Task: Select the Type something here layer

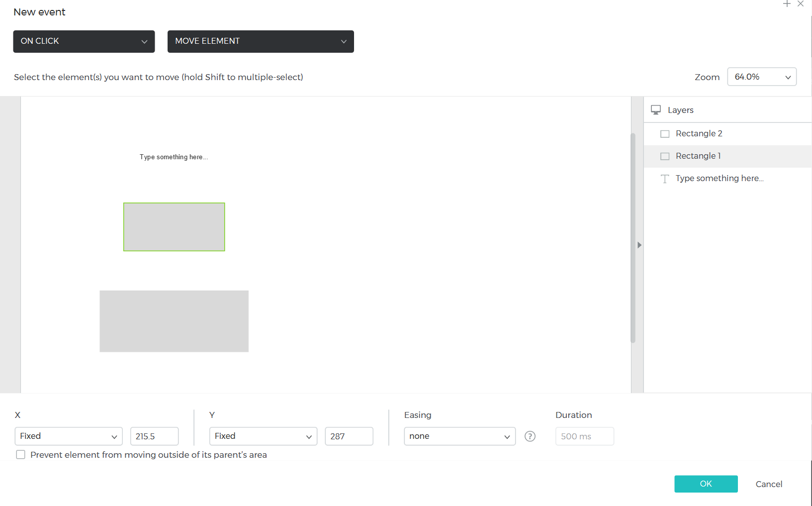Action: (719, 179)
